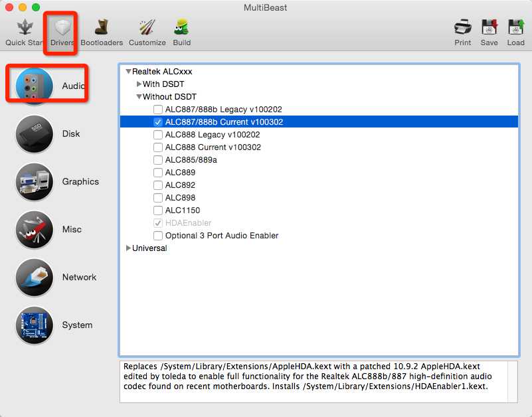Enable ALC887/888b Legacy v100202 checkbox

(x=158, y=110)
